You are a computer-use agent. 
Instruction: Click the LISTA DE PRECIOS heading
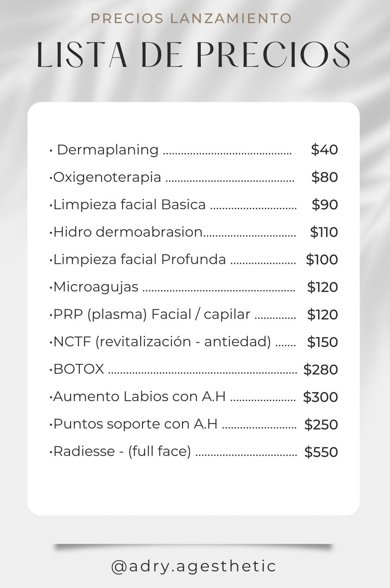194,55
